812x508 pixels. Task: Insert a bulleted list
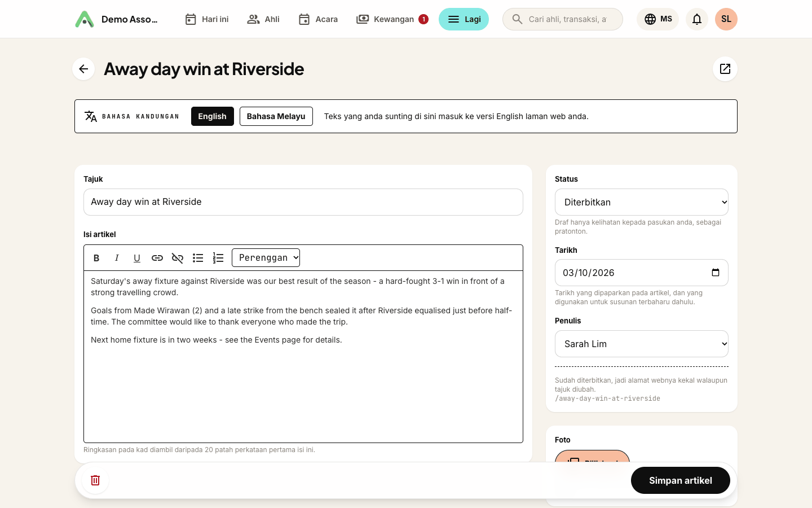(x=198, y=258)
